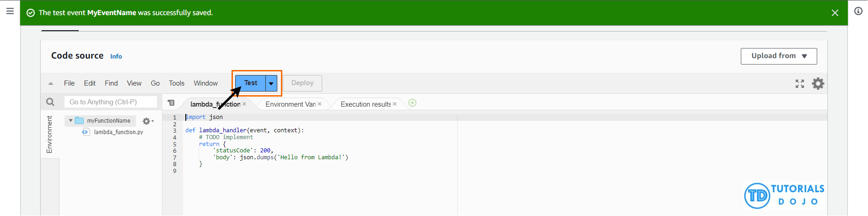Click the search magnifier icon
Viewport: 868px width, 216px height.
50,102
